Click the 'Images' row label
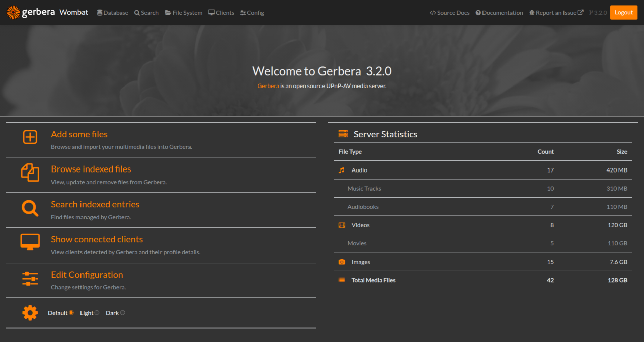Screen dimensions: 644x342 (361, 262)
